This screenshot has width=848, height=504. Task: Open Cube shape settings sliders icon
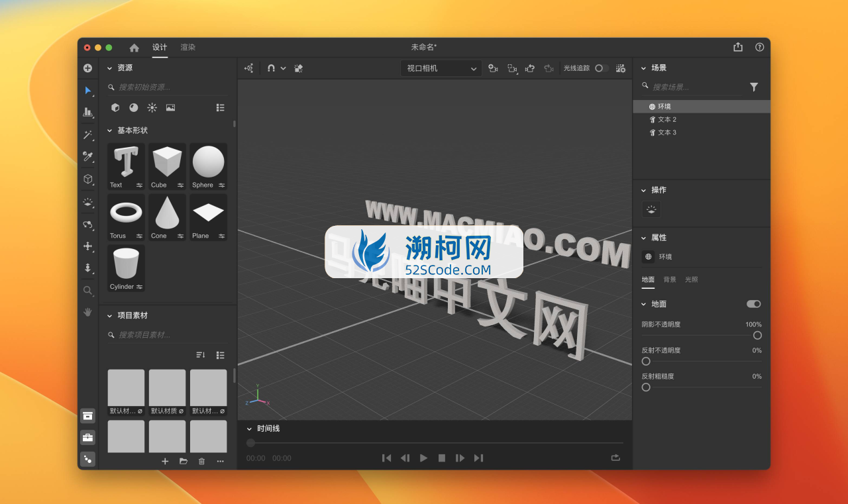click(181, 185)
